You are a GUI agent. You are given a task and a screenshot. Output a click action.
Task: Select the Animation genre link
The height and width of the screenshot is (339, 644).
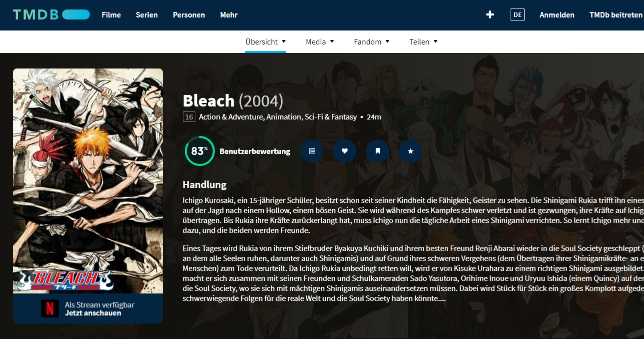coord(284,117)
